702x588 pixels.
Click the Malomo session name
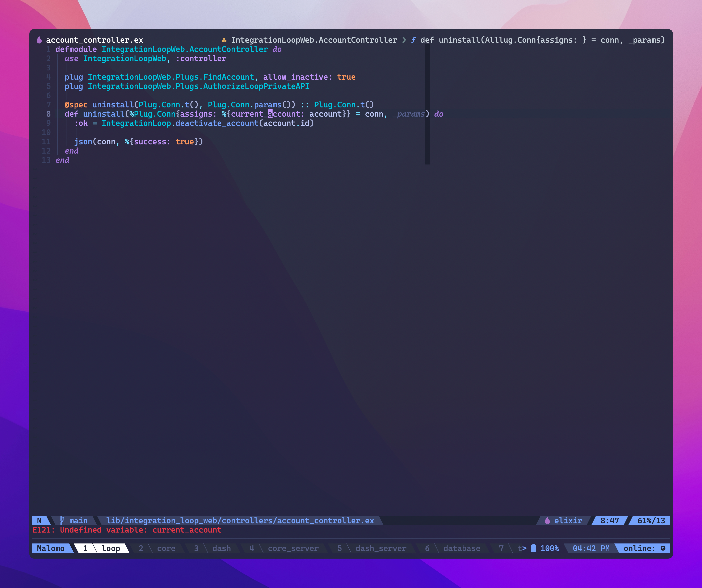51,548
